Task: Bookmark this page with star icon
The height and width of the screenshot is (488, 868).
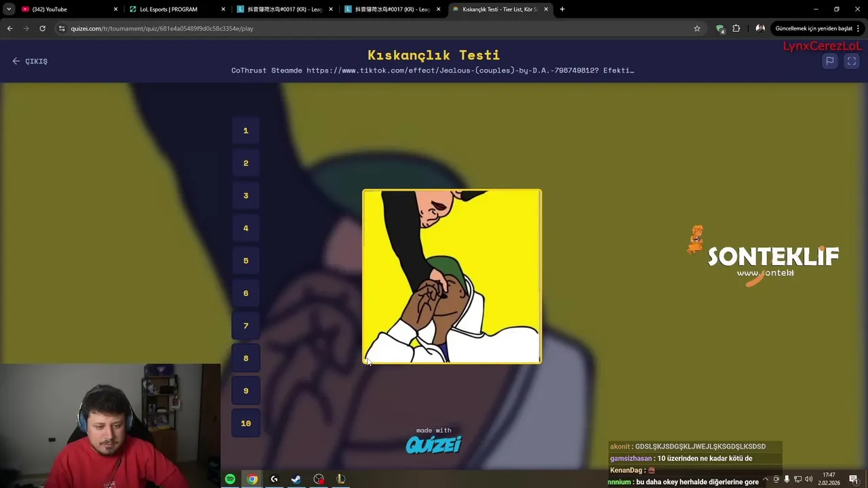Action: 696,28
